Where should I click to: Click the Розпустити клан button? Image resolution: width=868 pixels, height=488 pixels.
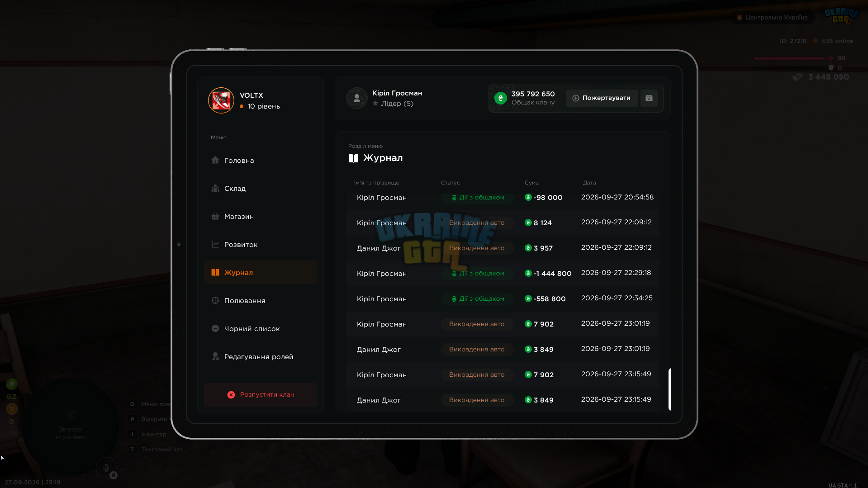(261, 395)
